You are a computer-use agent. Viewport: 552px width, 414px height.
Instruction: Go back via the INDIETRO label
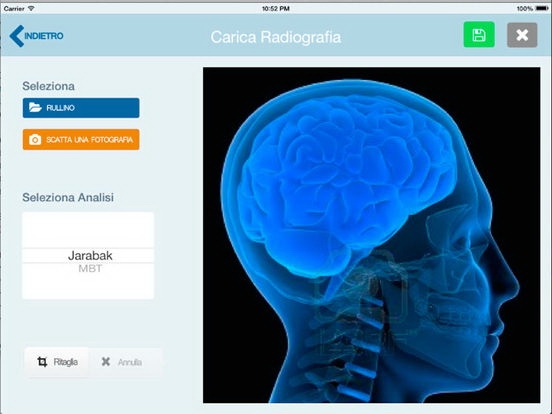[44, 36]
